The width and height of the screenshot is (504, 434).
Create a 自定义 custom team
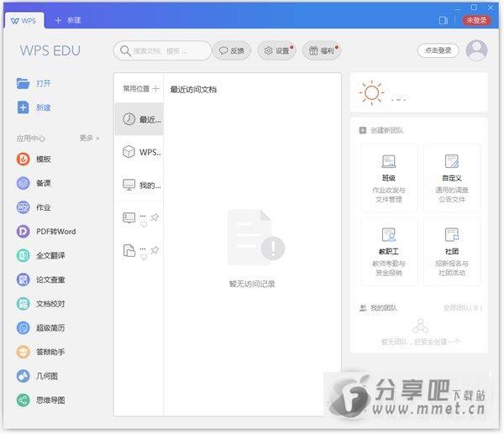tap(452, 178)
